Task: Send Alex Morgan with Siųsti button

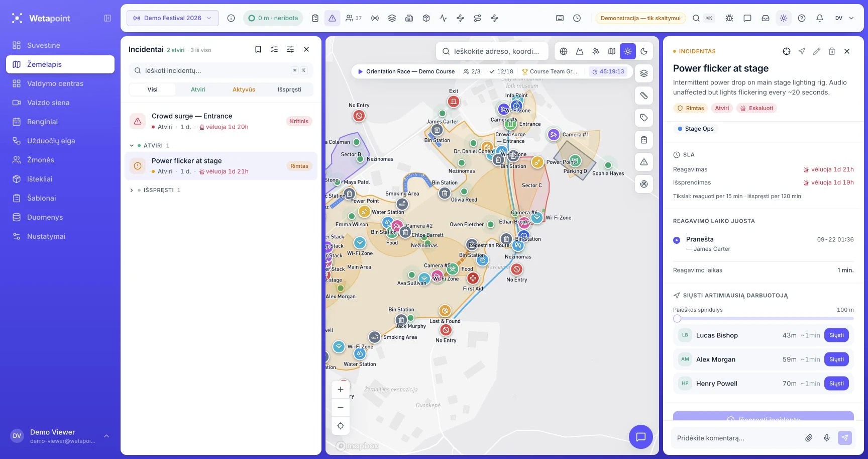Action: click(836, 359)
